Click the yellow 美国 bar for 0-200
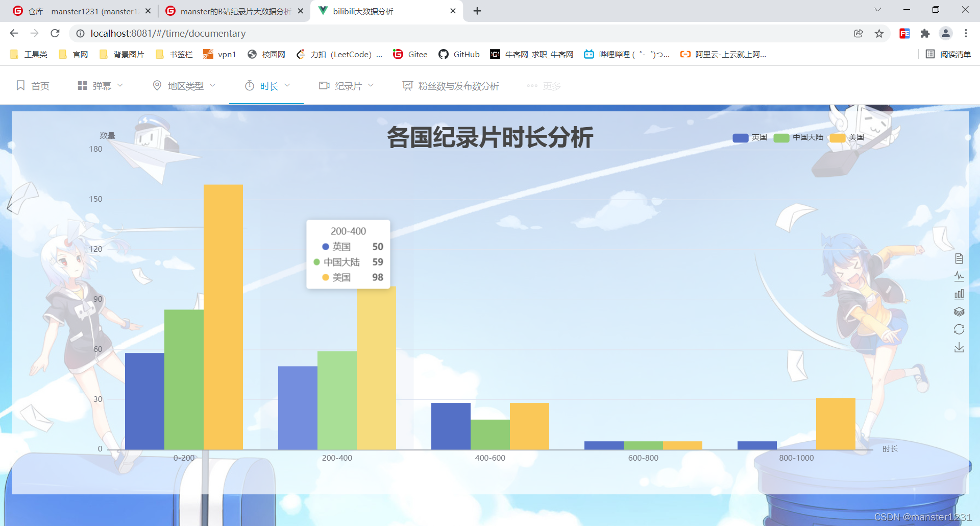This screenshot has height=526, width=980. [223, 317]
